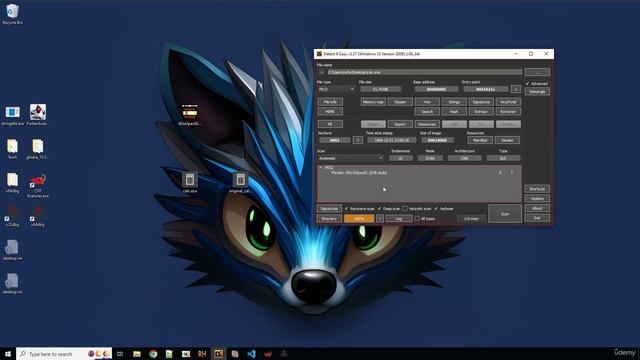The image size is (640, 360).
Task: Click the large Scan button
Action: (x=504, y=213)
